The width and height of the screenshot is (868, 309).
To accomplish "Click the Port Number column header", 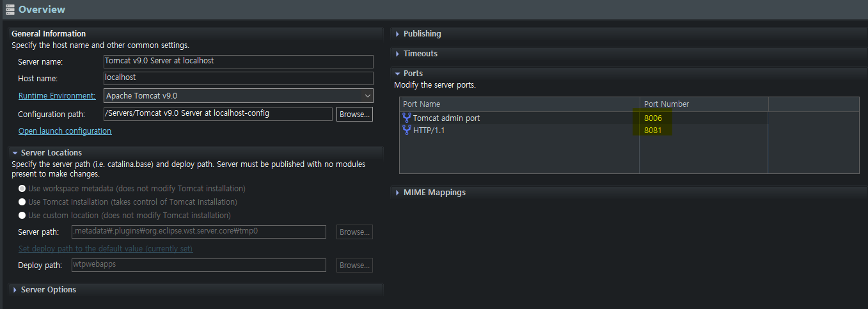I will (704, 104).
